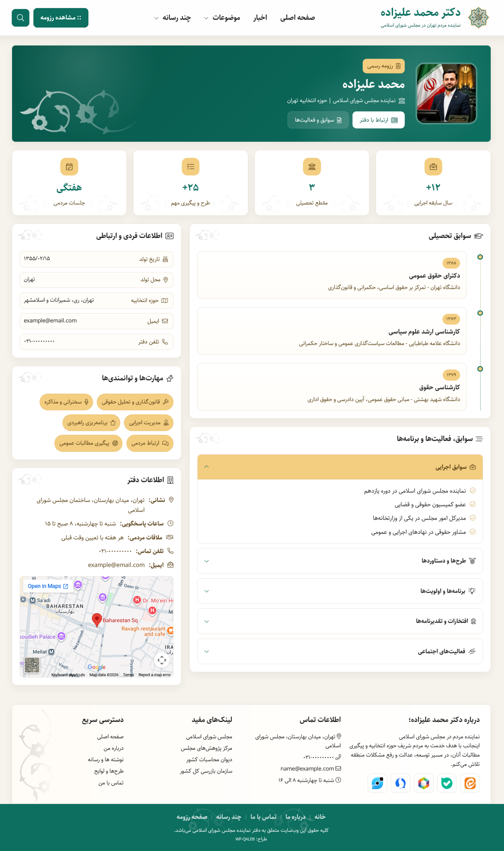Image resolution: width=504 pixels, height=851 pixels.
Task: Click Report a map error link
Action: click(154, 675)
